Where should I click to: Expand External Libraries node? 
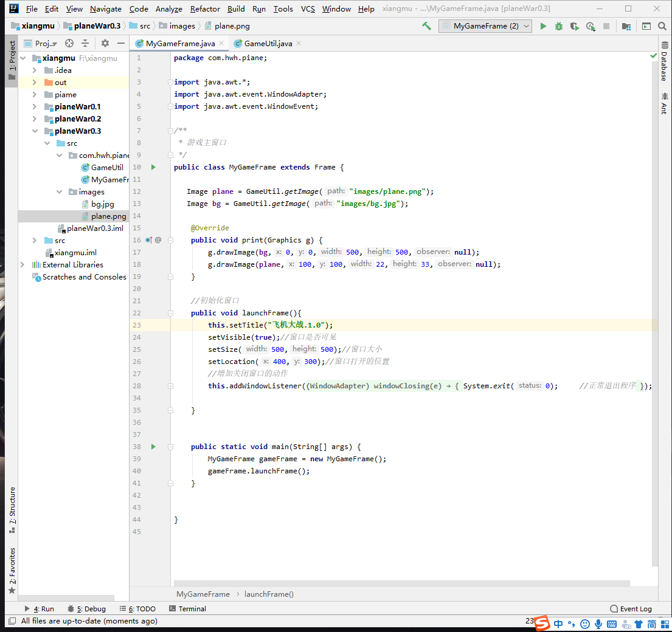[x=23, y=264]
